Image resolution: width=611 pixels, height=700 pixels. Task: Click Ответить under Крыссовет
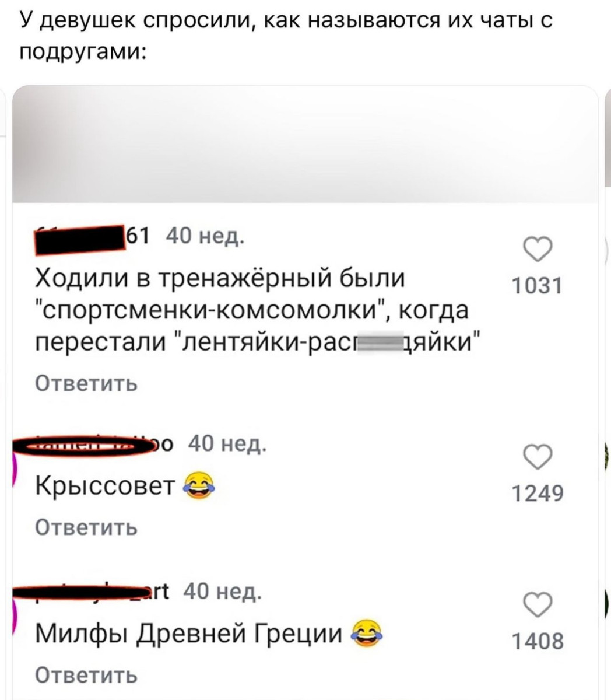pos(86,527)
